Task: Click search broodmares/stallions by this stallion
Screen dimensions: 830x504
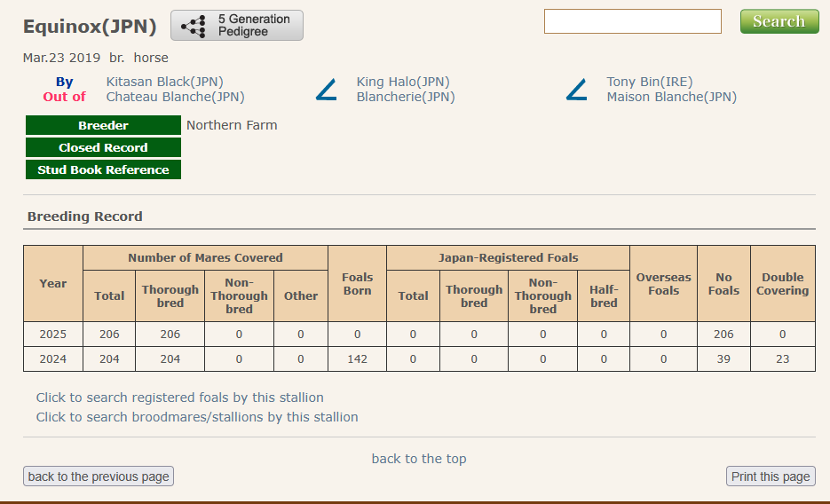Action: point(197,417)
